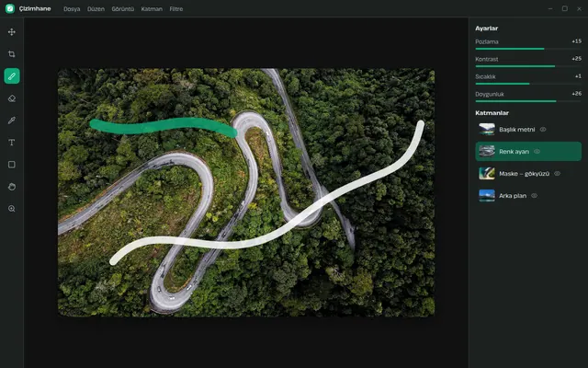Select the Zoom tool
Screen dimensions: 588x368
12,209
